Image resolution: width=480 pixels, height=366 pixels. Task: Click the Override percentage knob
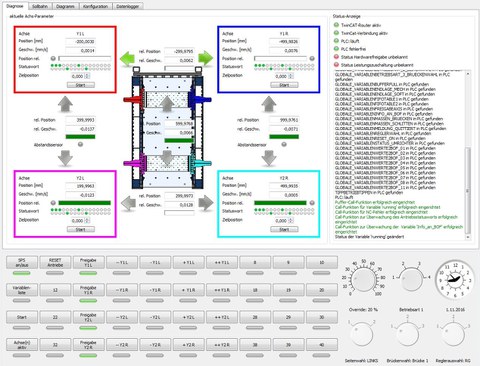(x=363, y=280)
